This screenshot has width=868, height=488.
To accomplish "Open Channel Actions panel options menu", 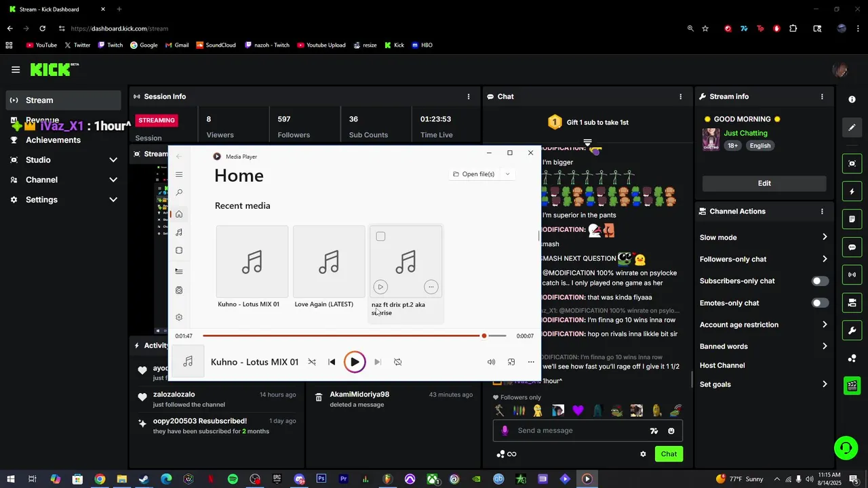I will click(823, 211).
